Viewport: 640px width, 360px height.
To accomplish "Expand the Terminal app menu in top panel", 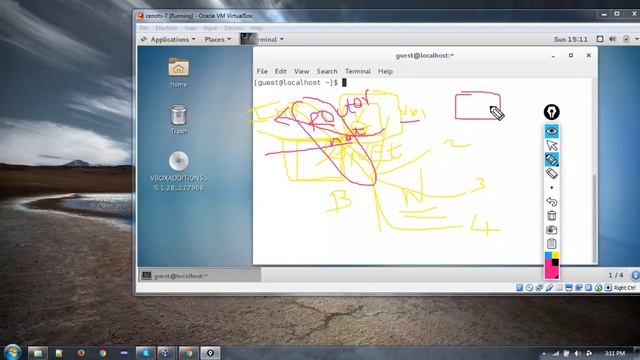I will 263,39.
